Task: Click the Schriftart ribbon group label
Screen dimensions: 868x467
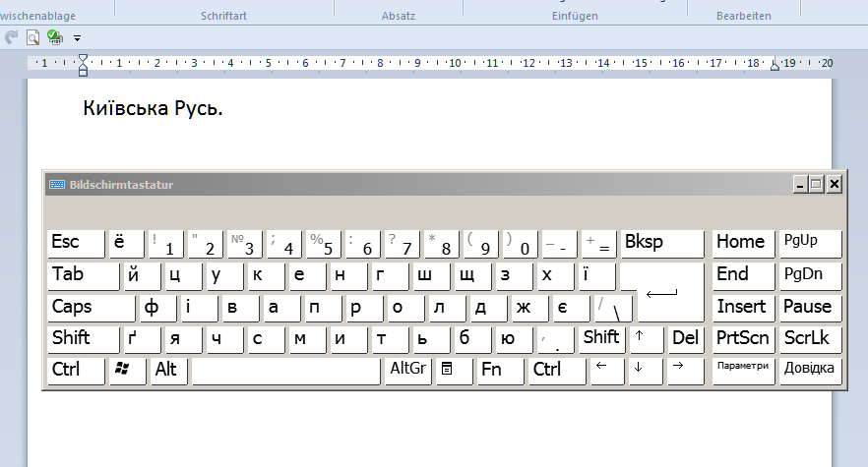Action: pyautogui.click(x=223, y=16)
